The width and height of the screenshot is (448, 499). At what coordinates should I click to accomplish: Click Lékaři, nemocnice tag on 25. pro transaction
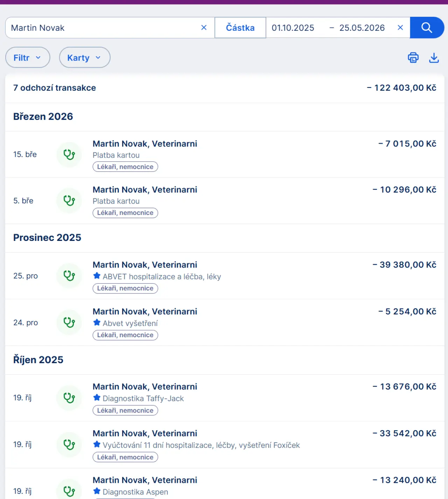(x=125, y=288)
